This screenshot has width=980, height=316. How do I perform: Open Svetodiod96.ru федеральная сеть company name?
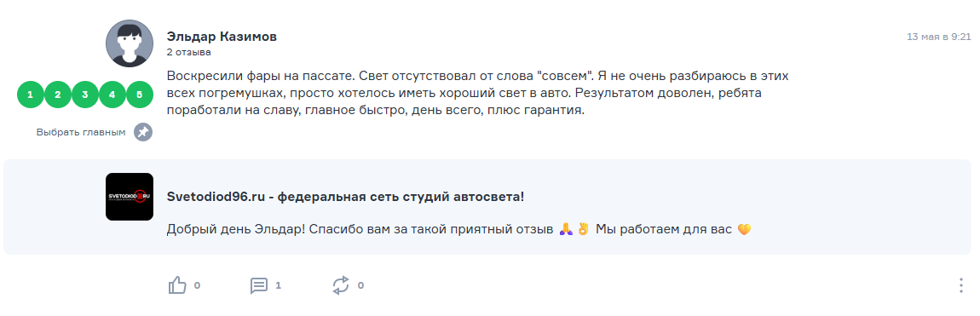coord(346,197)
